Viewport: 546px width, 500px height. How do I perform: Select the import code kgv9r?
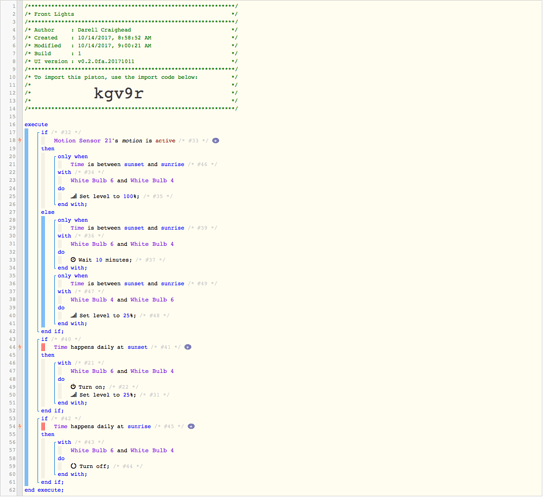pos(119,93)
